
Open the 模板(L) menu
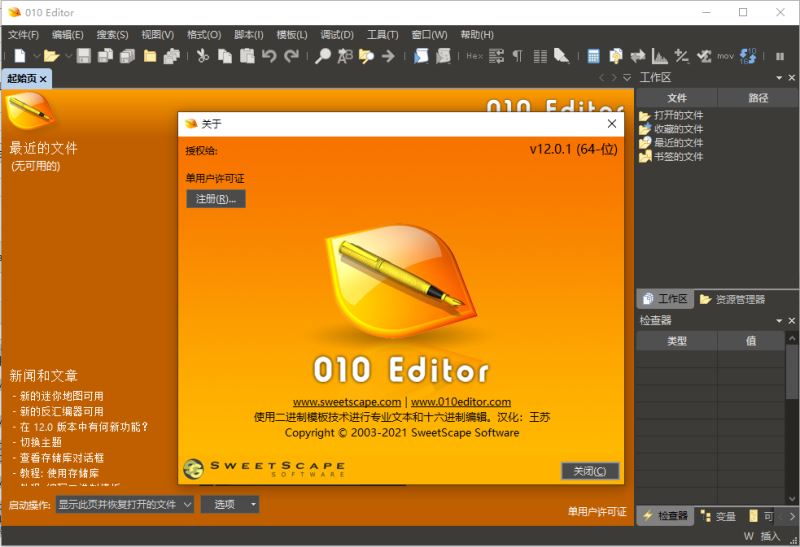point(292,35)
